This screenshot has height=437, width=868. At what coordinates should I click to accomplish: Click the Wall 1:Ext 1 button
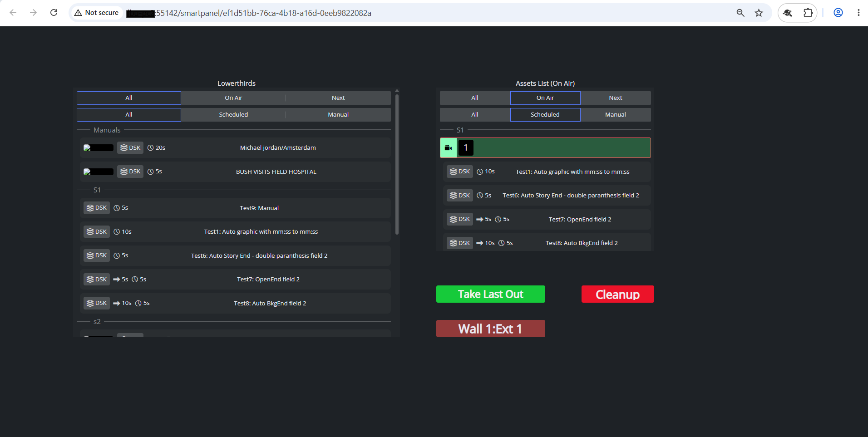491,329
